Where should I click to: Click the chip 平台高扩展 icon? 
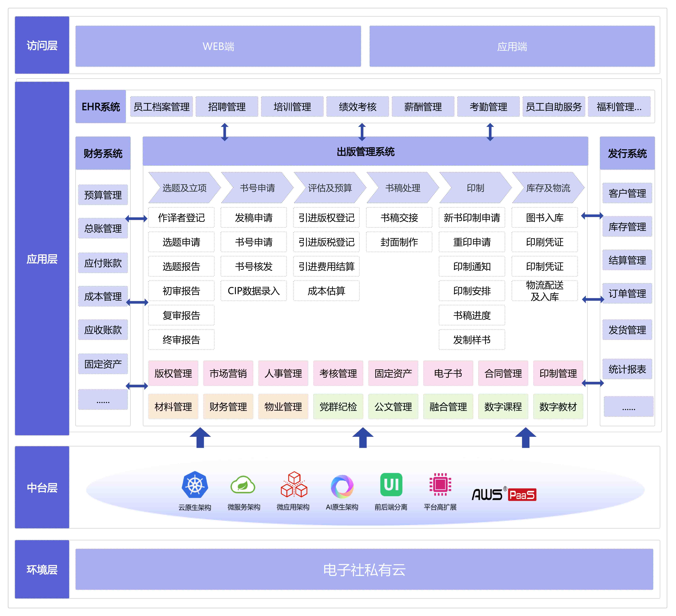point(440,485)
